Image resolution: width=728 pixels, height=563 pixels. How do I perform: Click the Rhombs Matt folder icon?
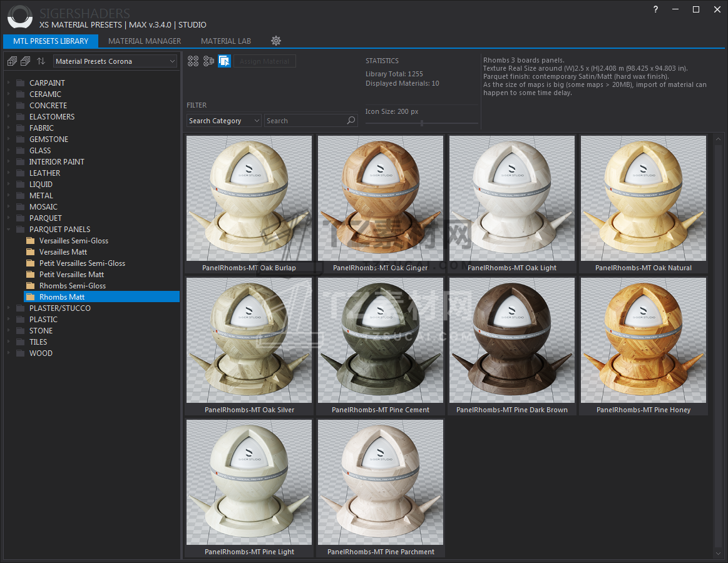31,297
